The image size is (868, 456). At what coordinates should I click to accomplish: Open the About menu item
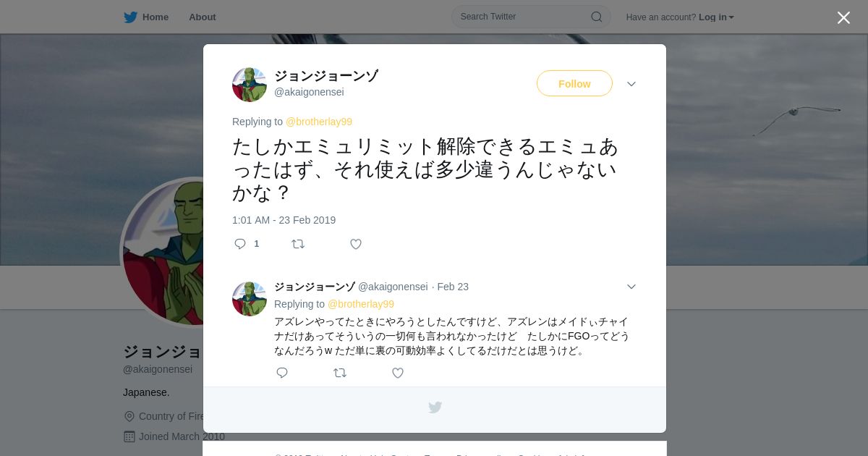click(203, 17)
